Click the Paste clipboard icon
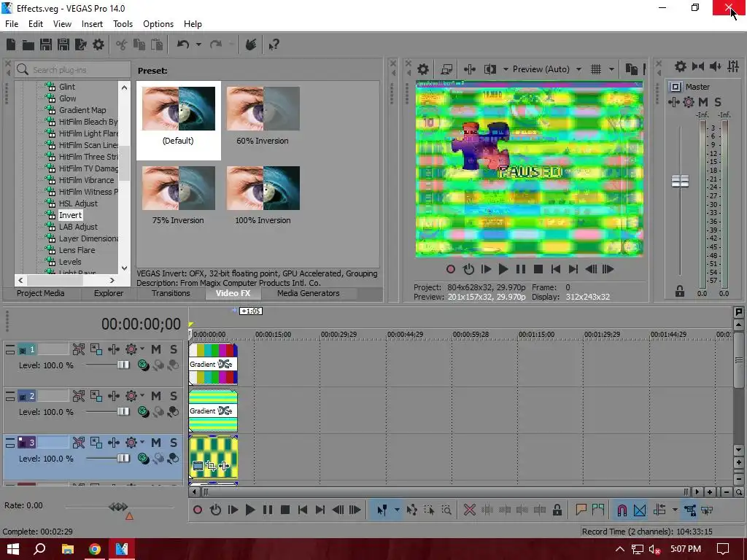This screenshot has height=560, width=747. (x=157, y=44)
